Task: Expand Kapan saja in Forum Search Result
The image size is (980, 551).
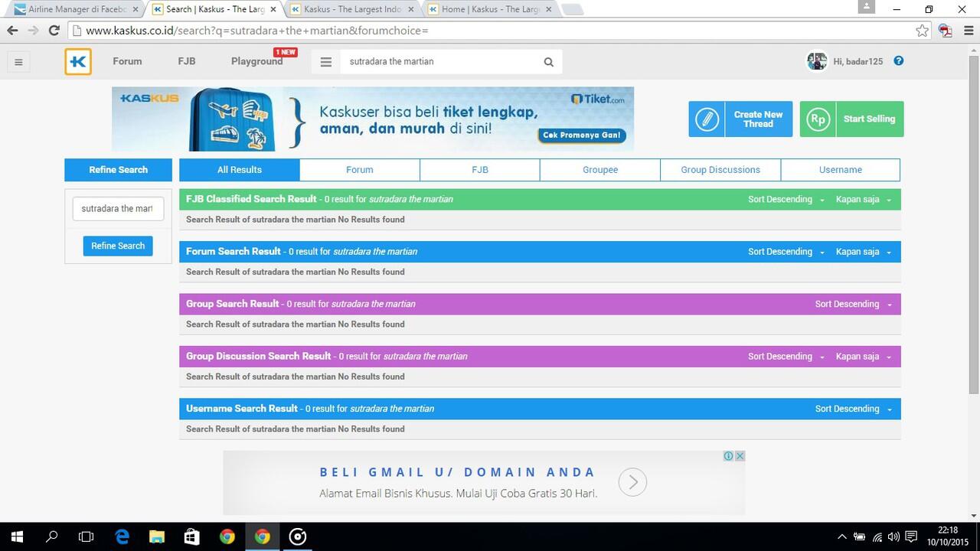Action: [x=864, y=252]
